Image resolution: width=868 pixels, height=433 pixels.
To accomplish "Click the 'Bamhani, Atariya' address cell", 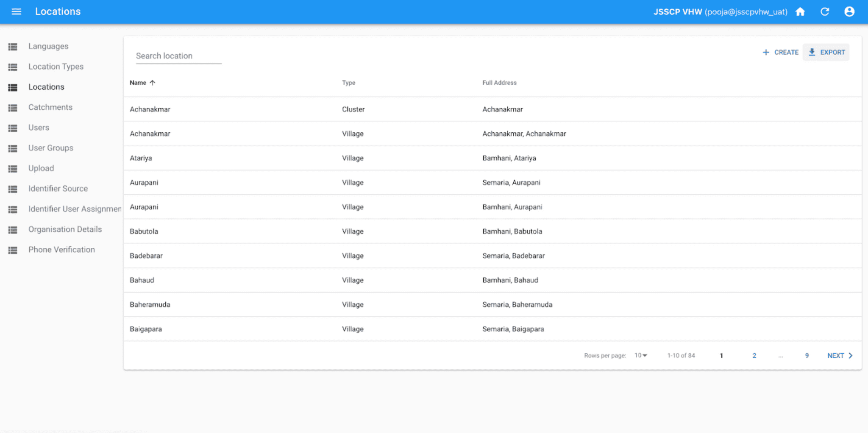I will [509, 158].
